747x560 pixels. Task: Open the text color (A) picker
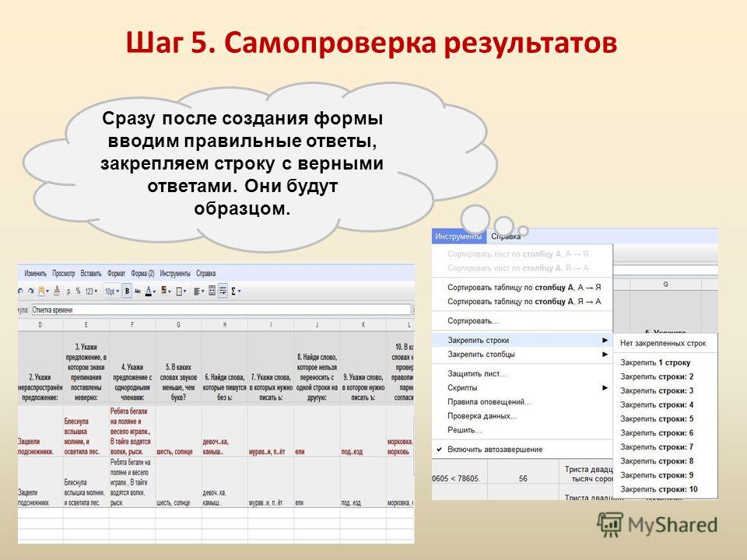[x=150, y=291]
